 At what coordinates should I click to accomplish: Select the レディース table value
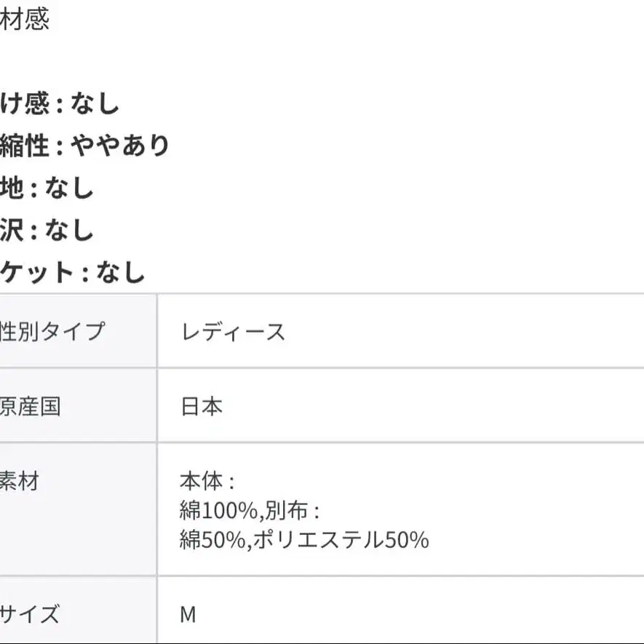point(233,333)
